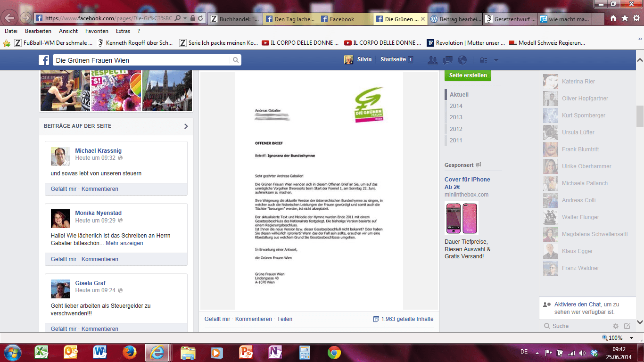The width and height of the screenshot is (644, 362).
Task: Click chat compose icon beside gear
Action: tap(627, 326)
